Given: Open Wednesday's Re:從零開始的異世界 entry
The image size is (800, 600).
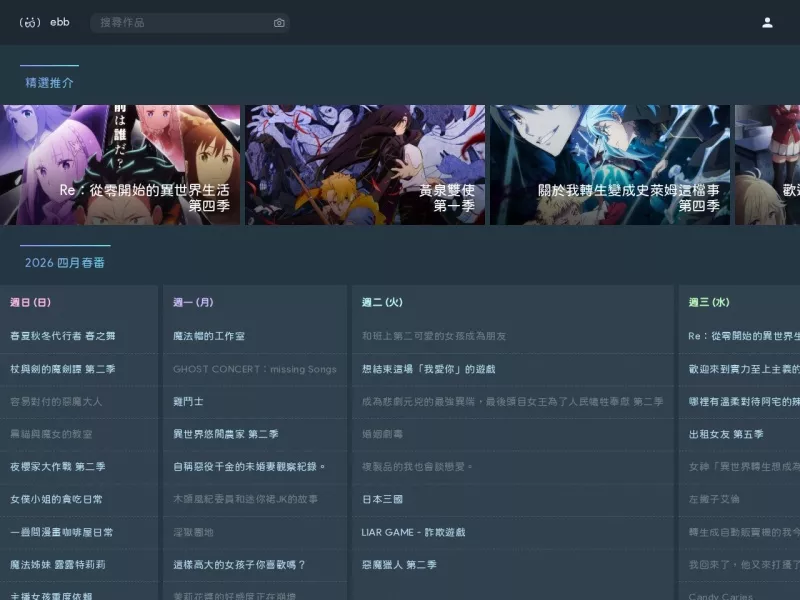Looking at the screenshot, I should (744, 336).
